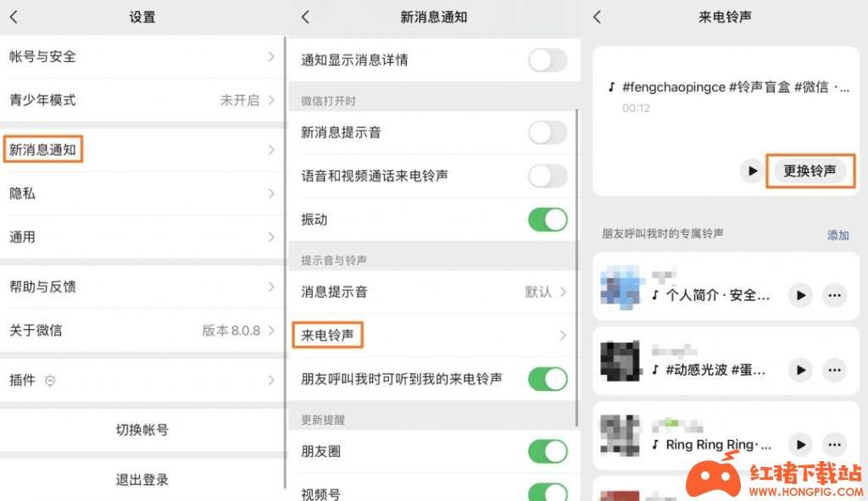
Task: Click the Ring Ring Ring ringtone title
Action: coord(719,444)
